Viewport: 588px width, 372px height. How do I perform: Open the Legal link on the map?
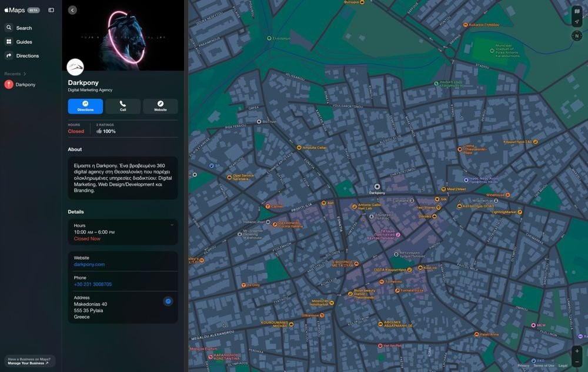tap(563, 366)
